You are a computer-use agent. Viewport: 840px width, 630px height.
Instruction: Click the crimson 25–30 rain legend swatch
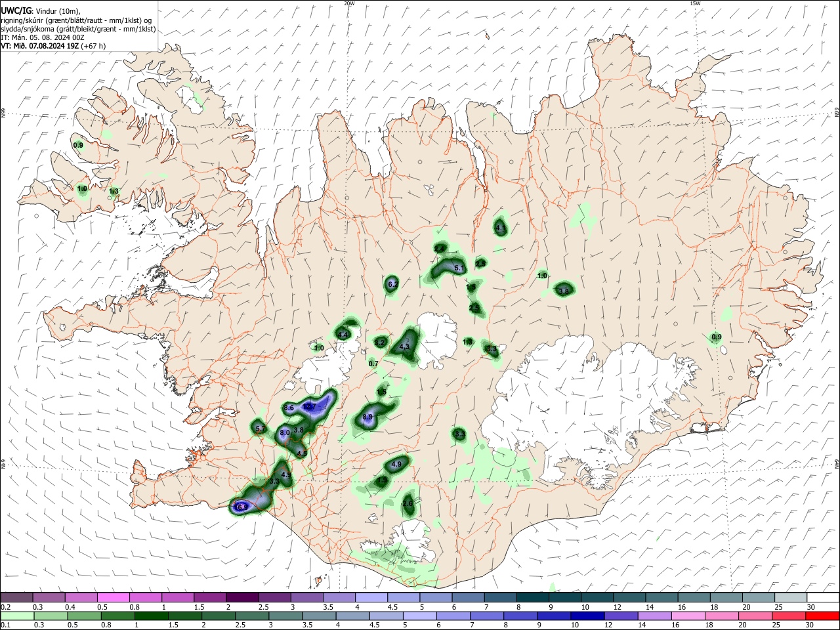tap(788, 616)
